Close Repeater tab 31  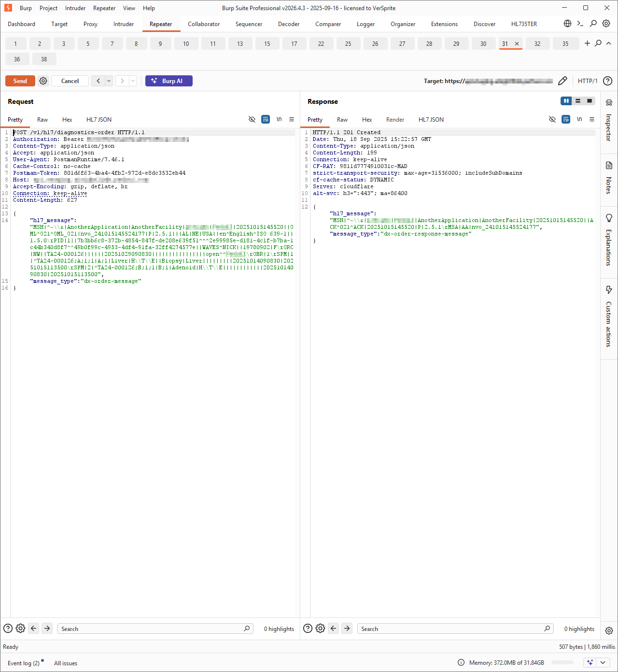[517, 44]
